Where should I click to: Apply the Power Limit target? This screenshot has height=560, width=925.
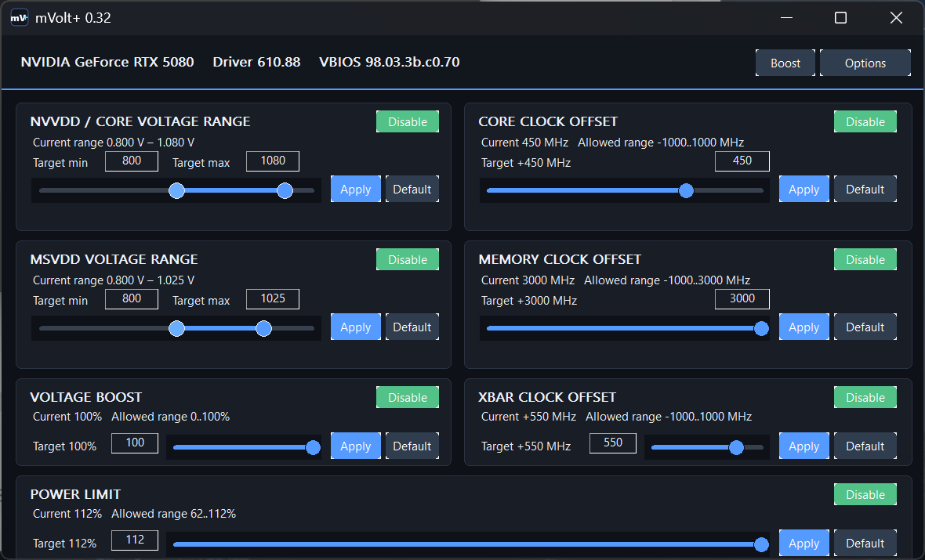[804, 544]
